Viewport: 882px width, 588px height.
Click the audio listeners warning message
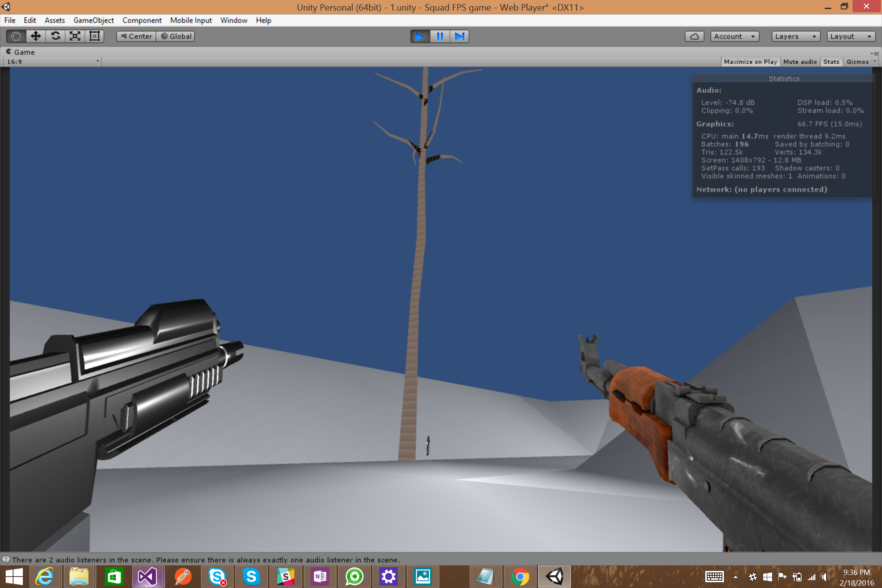(x=206, y=560)
